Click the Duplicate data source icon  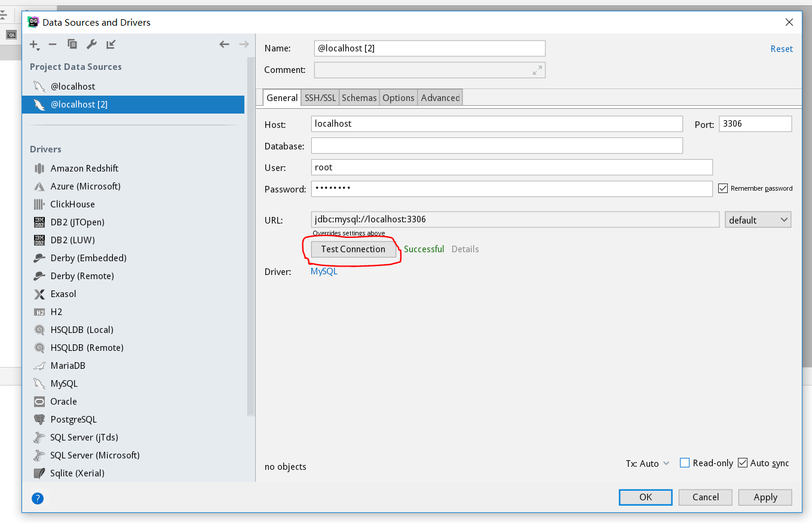coord(72,44)
